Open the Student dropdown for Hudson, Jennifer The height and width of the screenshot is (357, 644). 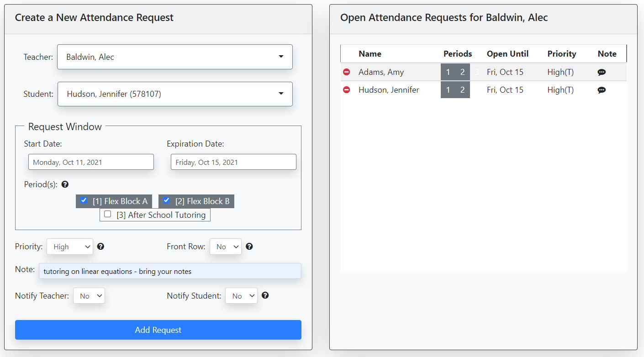[x=175, y=94]
